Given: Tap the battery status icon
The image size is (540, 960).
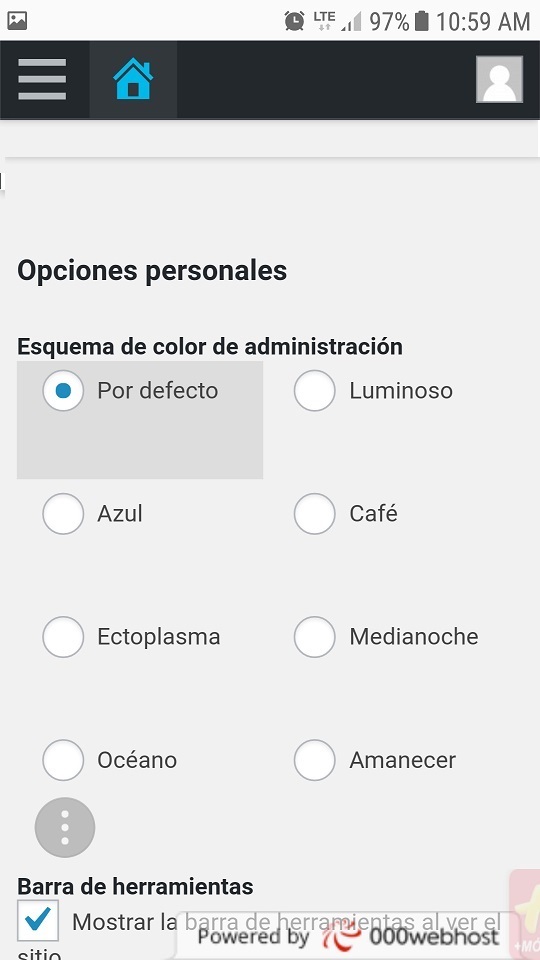Looking at the screenshot, I should pos(421,21).
